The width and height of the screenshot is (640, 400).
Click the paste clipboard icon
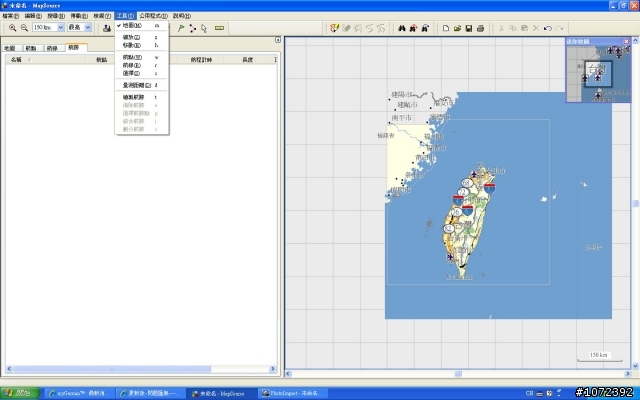524,28
